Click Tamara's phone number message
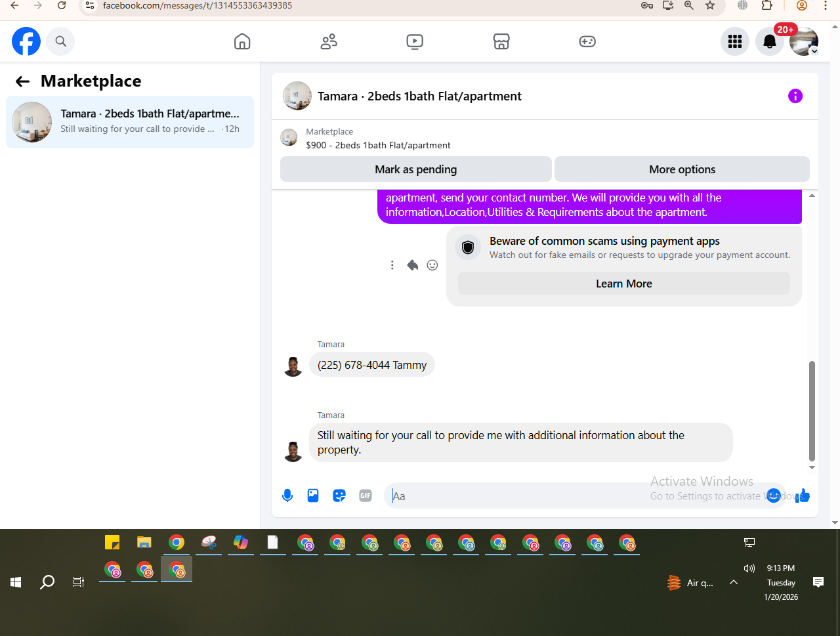 point(372,365)
